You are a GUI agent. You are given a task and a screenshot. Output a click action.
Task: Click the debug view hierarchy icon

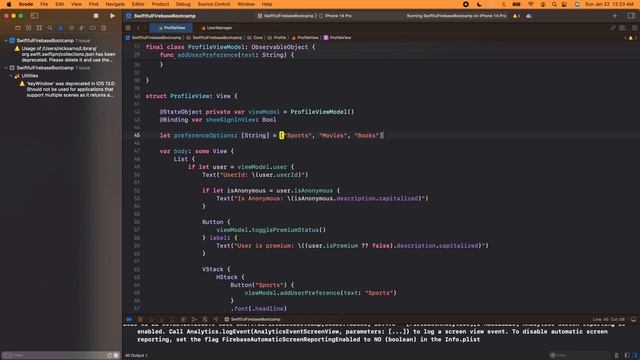(x=183, y=319)
